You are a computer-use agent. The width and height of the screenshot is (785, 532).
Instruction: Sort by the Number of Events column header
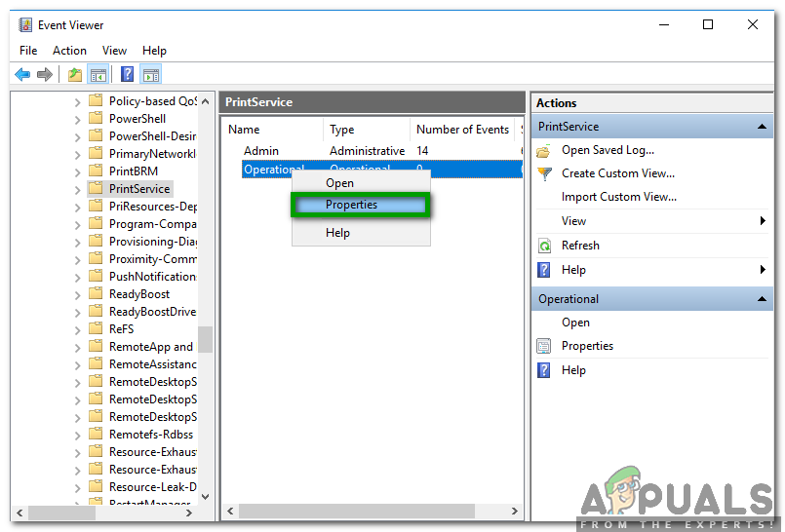click(x=462, y=130)
